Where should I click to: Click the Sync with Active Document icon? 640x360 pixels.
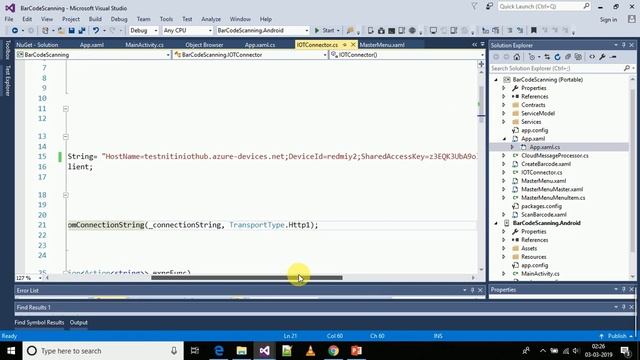[547, 57]
